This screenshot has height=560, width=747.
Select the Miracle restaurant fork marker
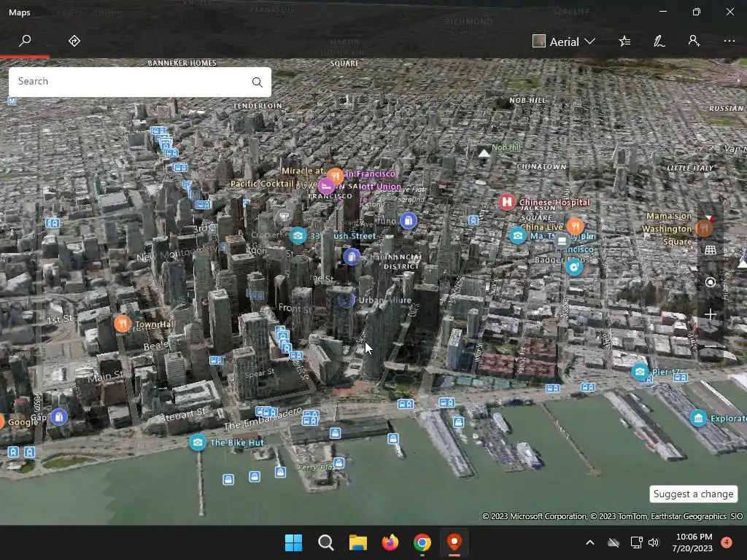(336, 176)
